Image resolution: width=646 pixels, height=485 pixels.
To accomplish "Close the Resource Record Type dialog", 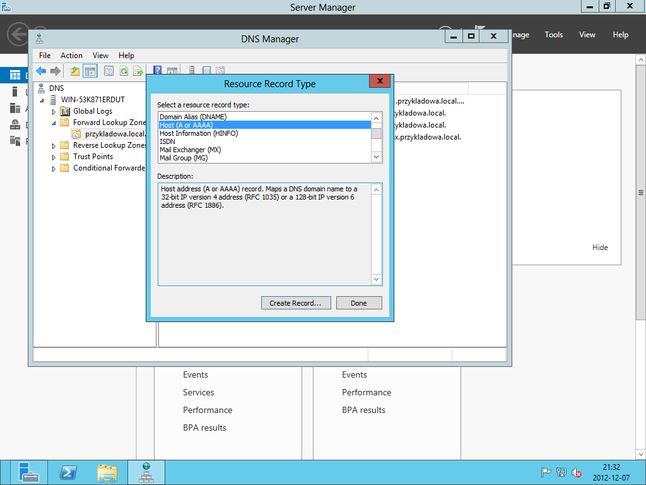I will (380, 81).
